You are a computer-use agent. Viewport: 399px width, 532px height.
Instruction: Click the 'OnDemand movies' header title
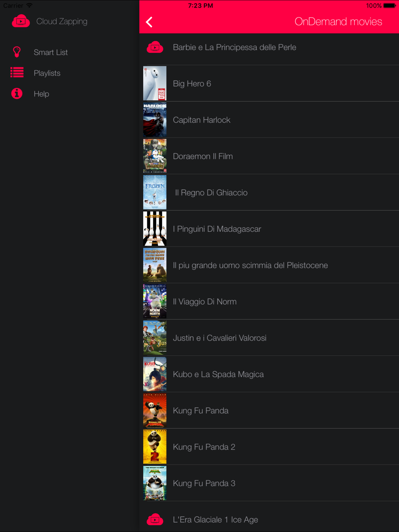(x=338, y=22)
